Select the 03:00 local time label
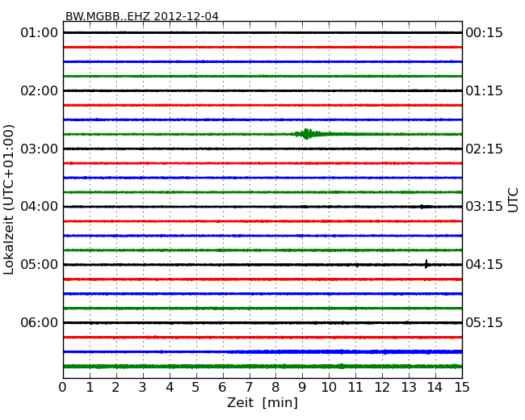This screenshot has height=420, width=525. (x=40, y=149)
